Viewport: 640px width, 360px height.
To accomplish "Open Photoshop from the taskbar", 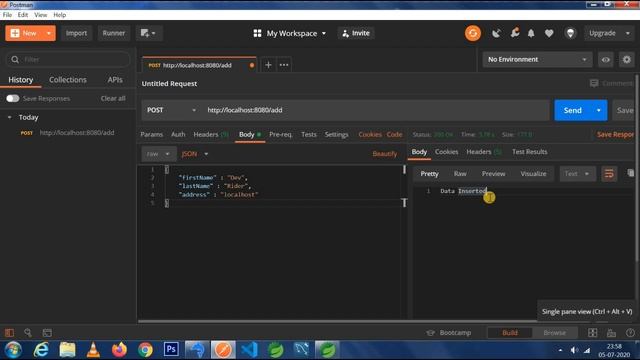I will (x=171, y=349).
